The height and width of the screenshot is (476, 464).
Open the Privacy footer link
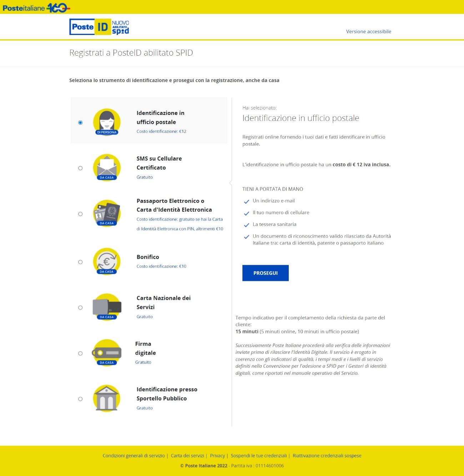pyautogui.click(x=217, y=456)
